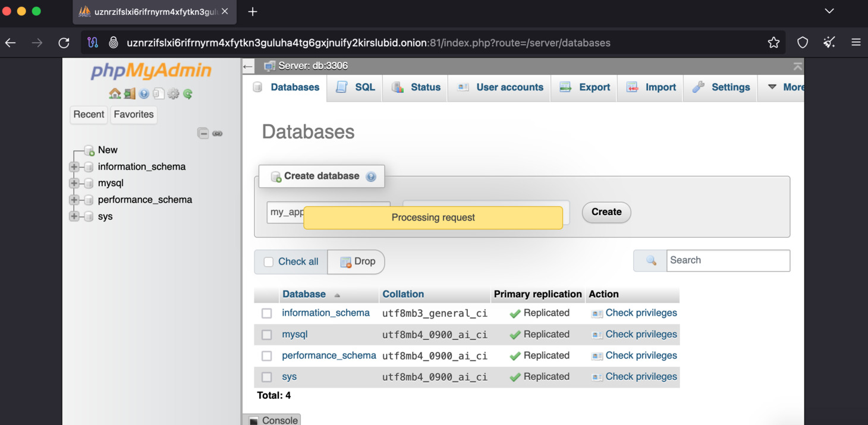This screenshot has width=868, height=425.
Task: Click the link with main panel chain icon
Action: pos(218,134)
